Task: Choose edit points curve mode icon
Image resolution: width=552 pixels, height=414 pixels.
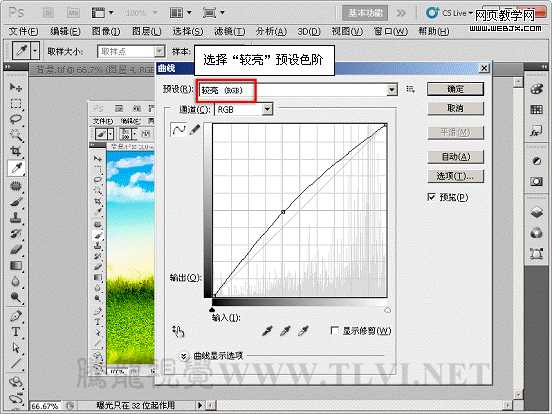Action: coord(178,129)
